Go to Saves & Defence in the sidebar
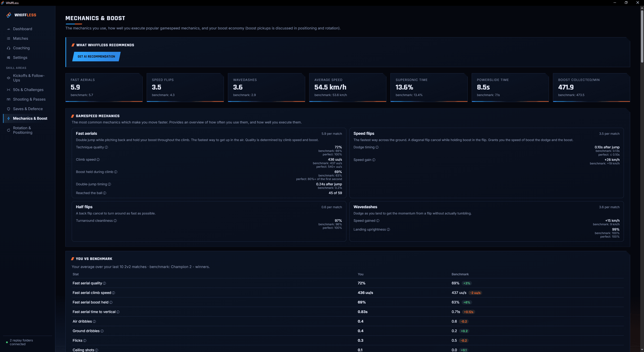The image size is (644, 352). pyautogui.click(x=28, y=109)
